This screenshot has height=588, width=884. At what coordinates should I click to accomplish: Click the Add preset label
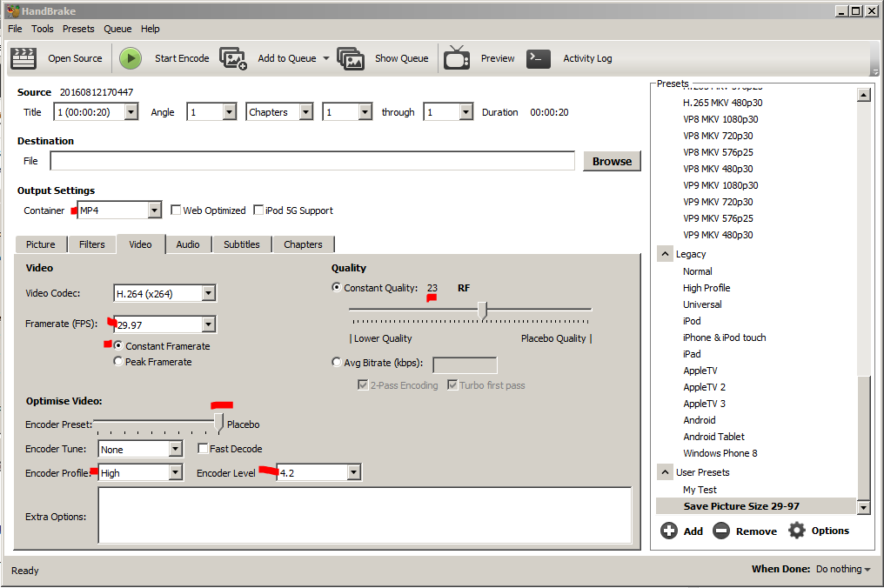[693, 531]
